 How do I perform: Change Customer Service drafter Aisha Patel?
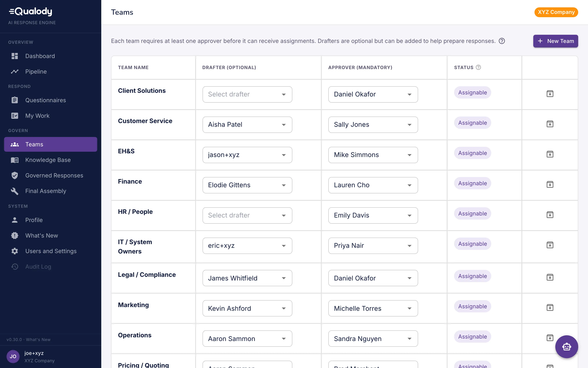(x=247, y=125)
